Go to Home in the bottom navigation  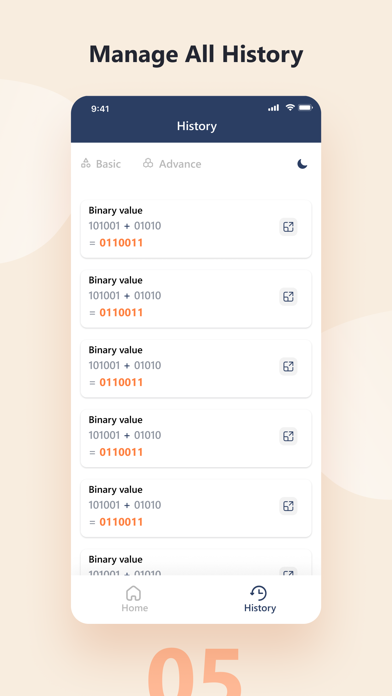[134, 599]
